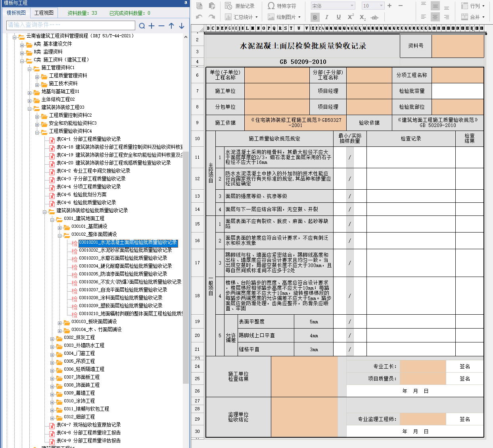
Task: Expand the 030103_板块面层铺设 folder
Action: click(x=60, y=323)
